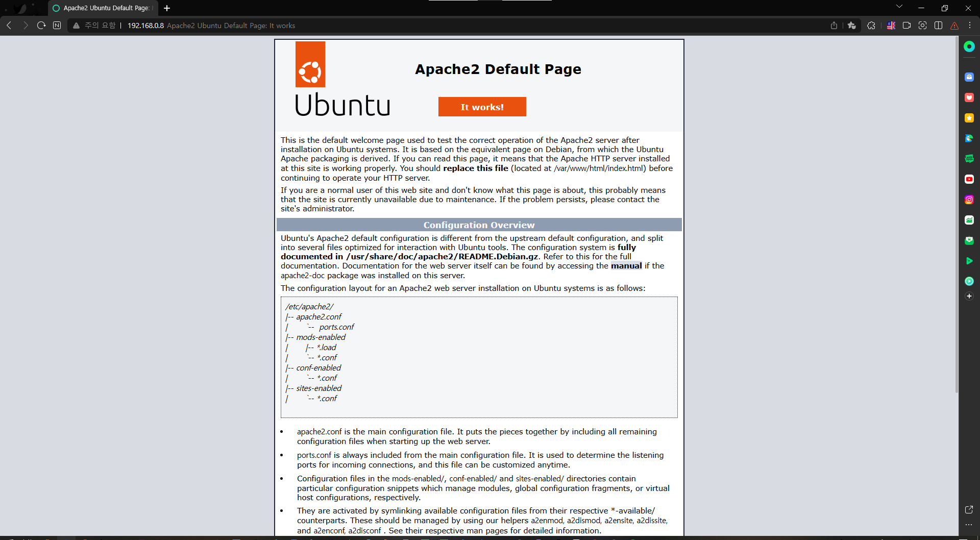Open the Webtoon sidebar panel

(969, 159)
